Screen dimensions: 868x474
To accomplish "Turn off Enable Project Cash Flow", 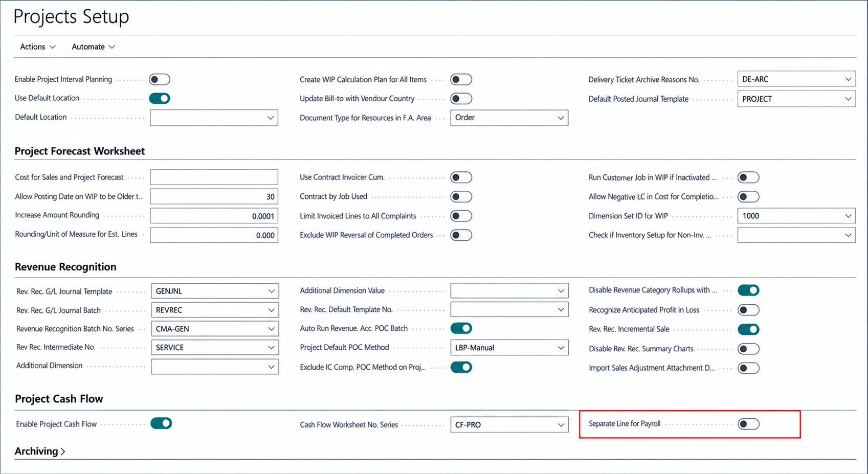I will 161,423.
